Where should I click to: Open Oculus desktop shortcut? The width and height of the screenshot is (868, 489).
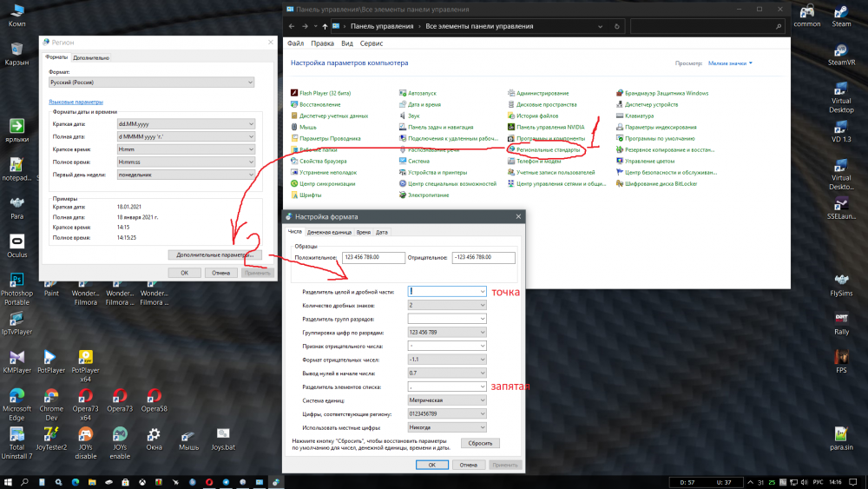16,244
